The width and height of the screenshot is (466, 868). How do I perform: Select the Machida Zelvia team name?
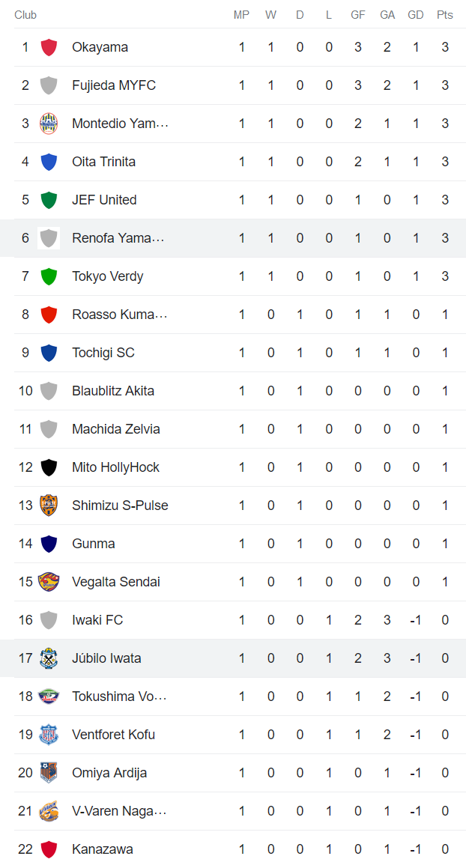click(x=115, y=428)
